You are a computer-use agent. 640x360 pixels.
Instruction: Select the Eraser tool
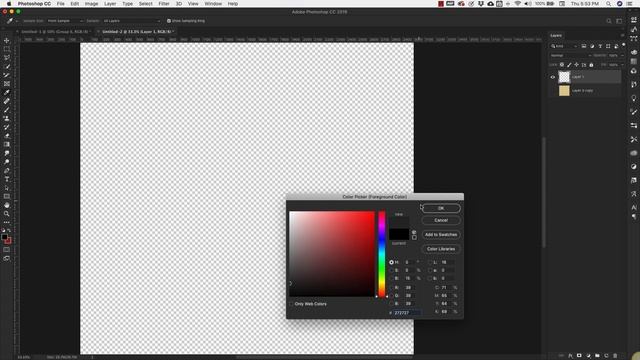[x=7, y=136]
